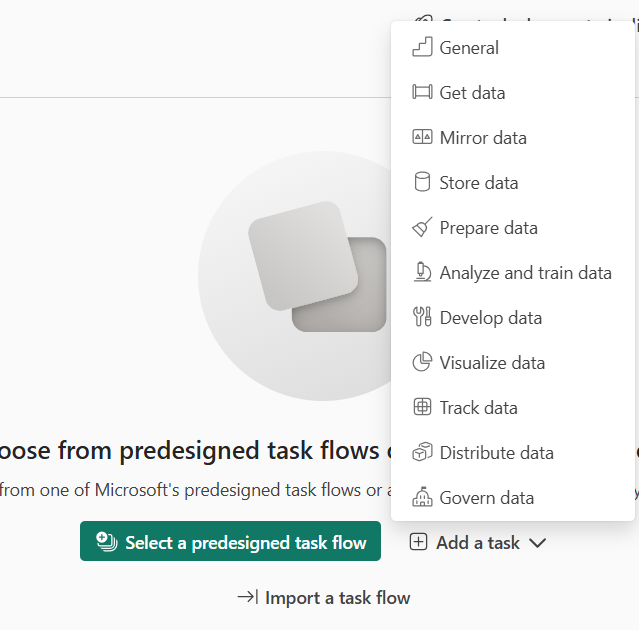Click the Govern data building icon
The width and height of the screenshot is (639, 630).
point(422,497)
